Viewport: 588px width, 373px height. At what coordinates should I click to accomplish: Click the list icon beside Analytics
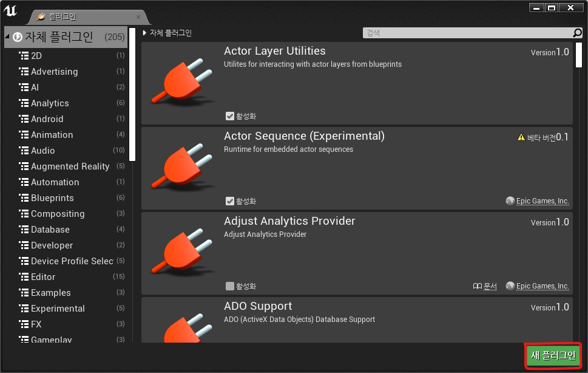(x=24, y=103)
